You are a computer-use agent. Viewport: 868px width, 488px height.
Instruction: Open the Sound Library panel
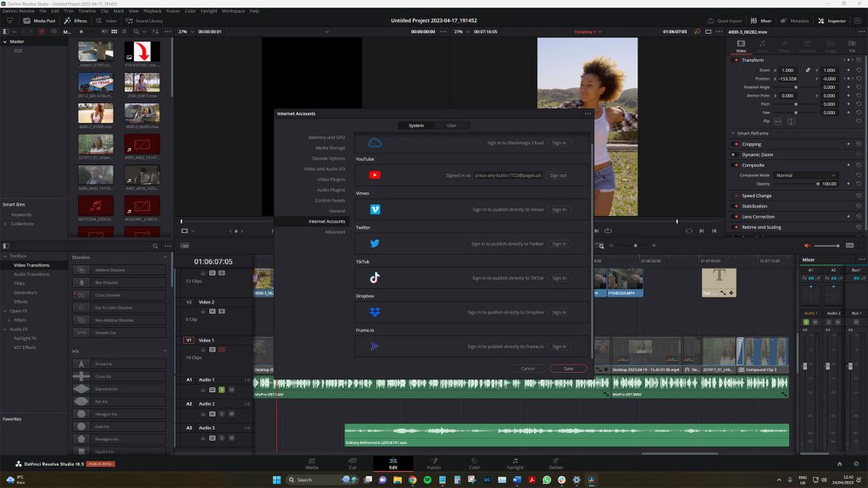[x=144, y=20]
